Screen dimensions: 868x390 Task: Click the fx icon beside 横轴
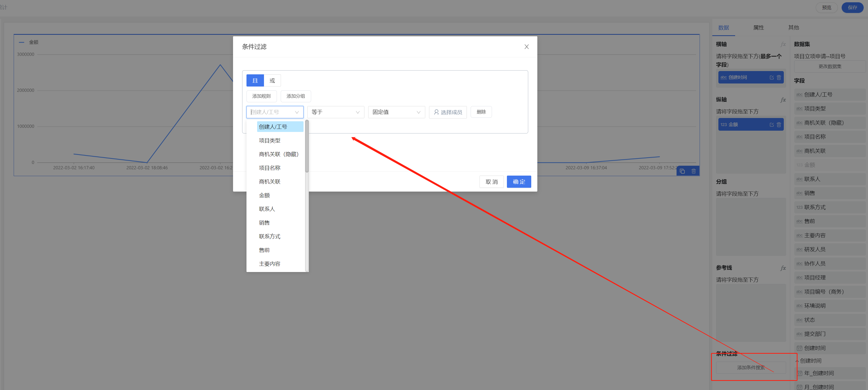783,44
